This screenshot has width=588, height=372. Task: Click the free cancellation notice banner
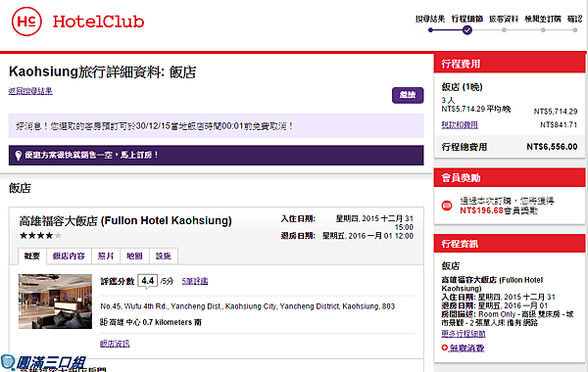pyautogui.click(x=216, y=126)
